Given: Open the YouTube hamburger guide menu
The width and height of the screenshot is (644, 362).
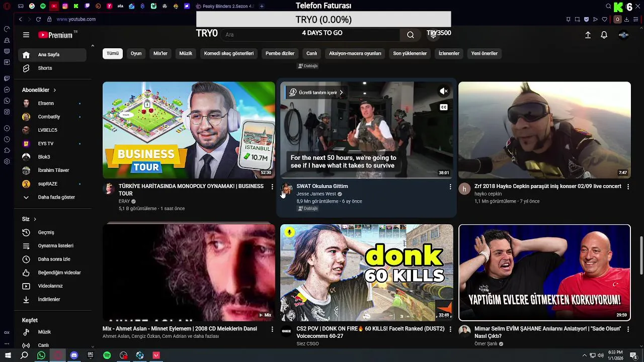Looking at the screenshot, I should 26,35.
